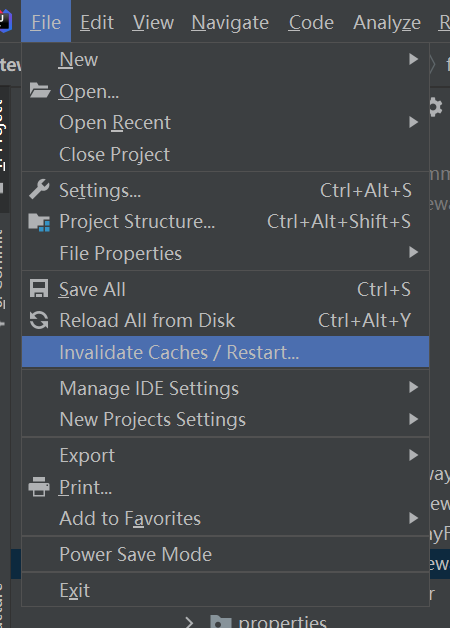This screenshot has height=628, width=450.
Task: Open the Analyze menu
Action: point(387,22)
